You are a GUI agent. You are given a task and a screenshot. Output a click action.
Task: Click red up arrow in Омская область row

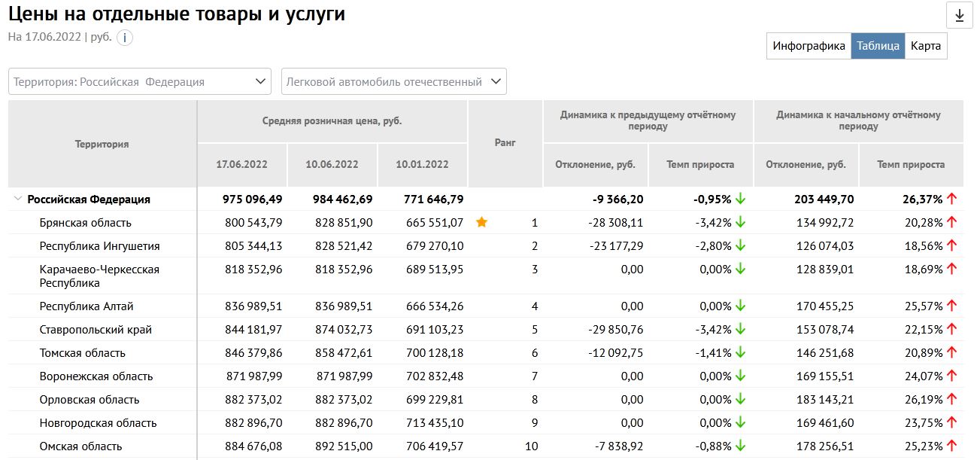(x=951, y=446)
